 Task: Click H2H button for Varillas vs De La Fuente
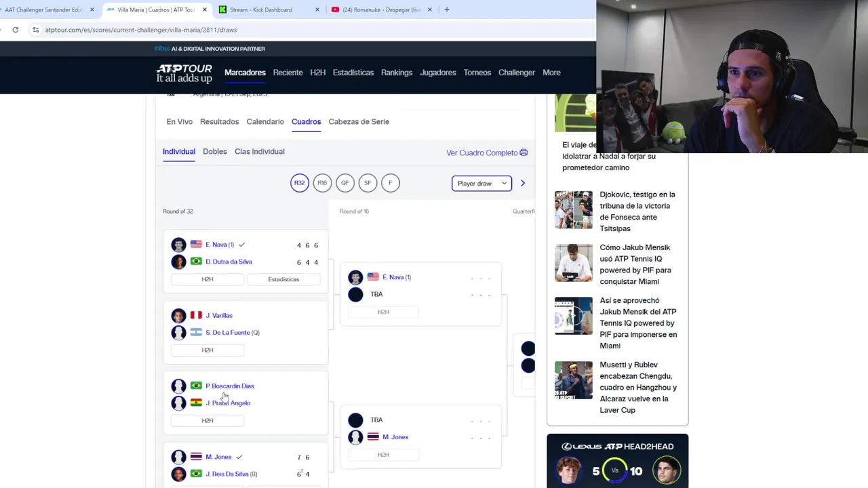(x=208, y=350)
